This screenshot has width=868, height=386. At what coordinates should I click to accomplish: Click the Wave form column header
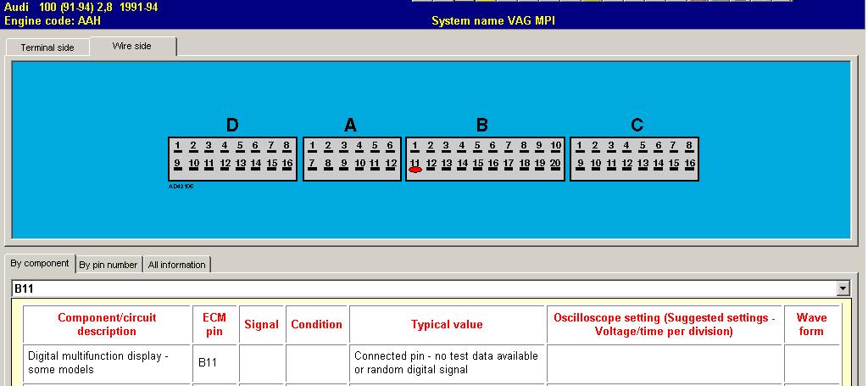tap(811, 324)
